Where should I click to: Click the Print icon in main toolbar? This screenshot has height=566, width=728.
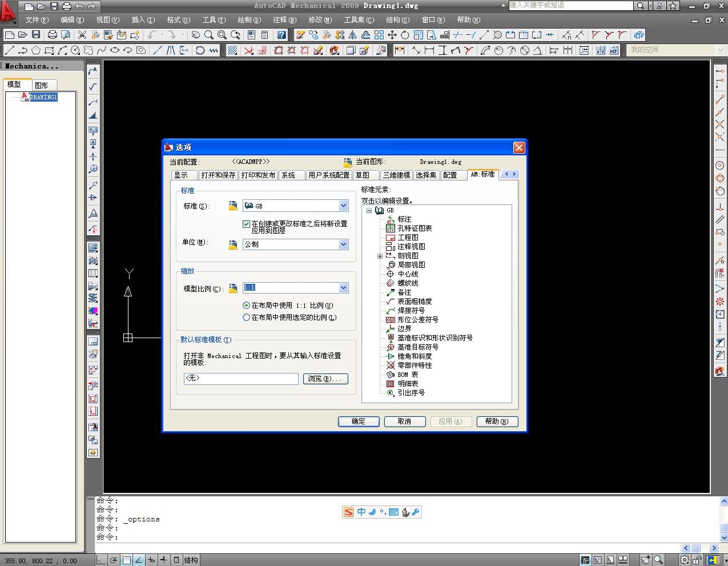[53, 35]
